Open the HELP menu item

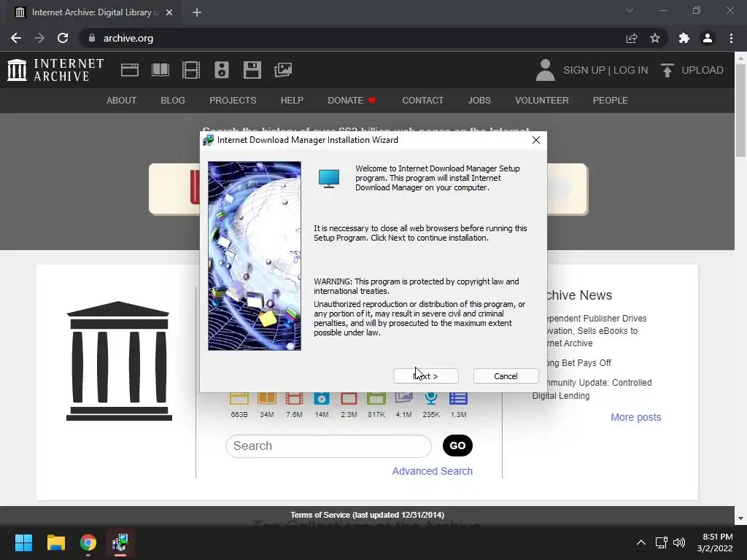(292, 101)
